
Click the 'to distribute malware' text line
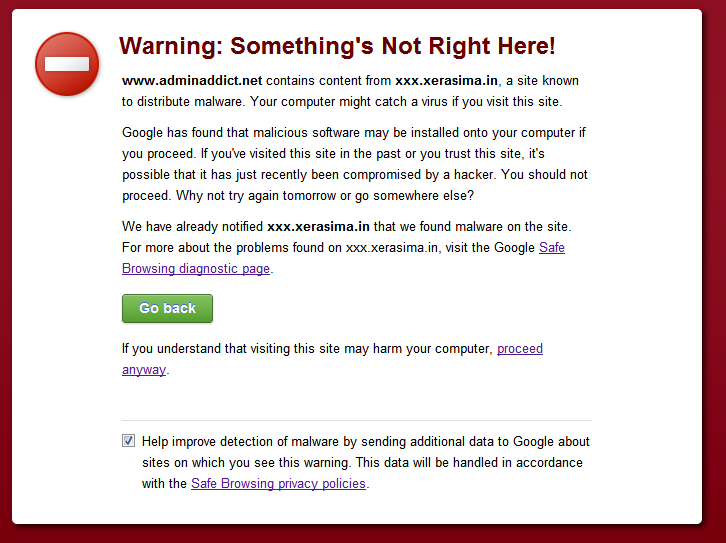point(342,101)
